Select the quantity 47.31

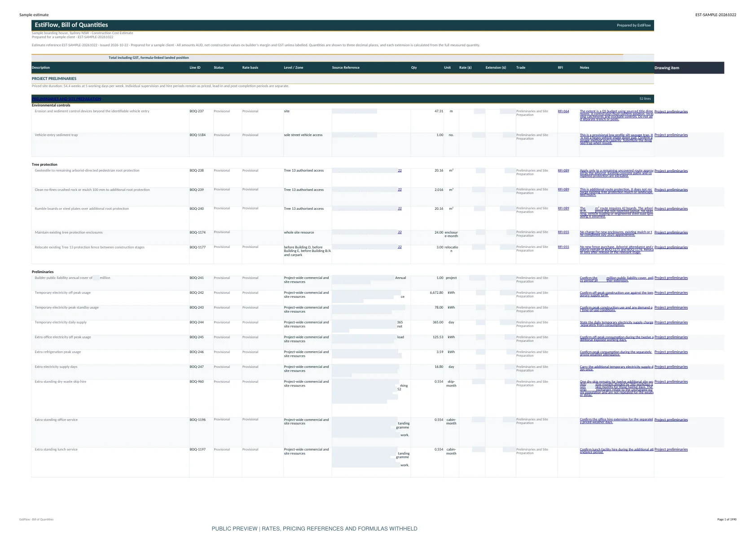point(439,111)
